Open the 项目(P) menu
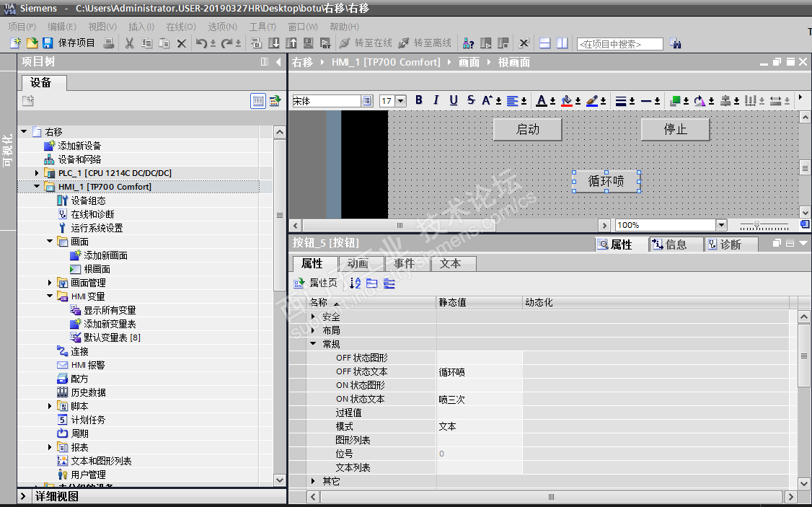Viewport: 812px width, 507px height. [x=22, y=27]
